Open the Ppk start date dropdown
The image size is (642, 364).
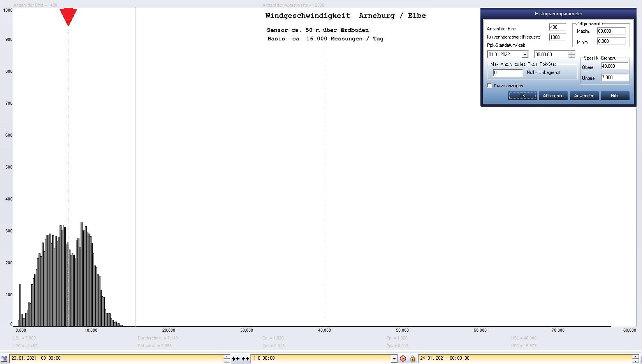[524, 55]
